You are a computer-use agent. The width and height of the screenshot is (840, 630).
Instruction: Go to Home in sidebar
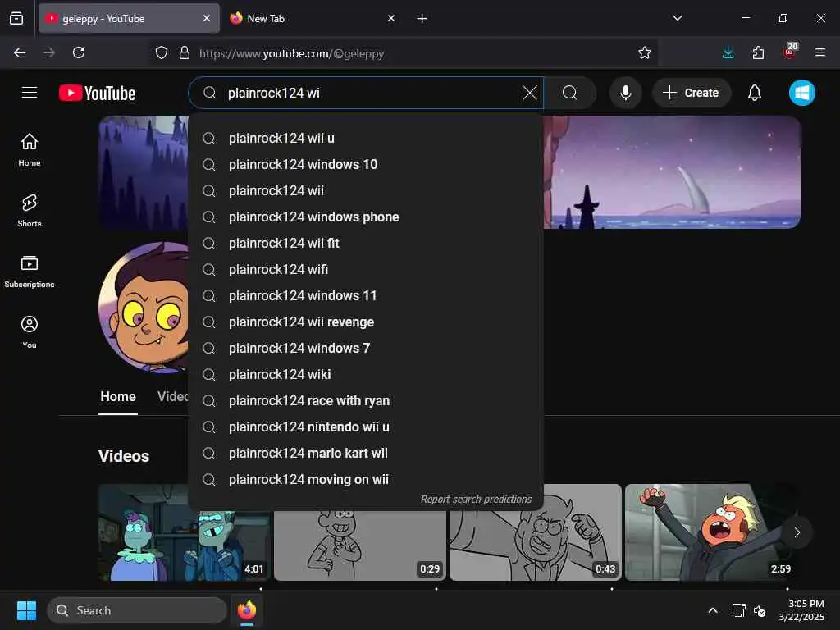click(30, 150)
